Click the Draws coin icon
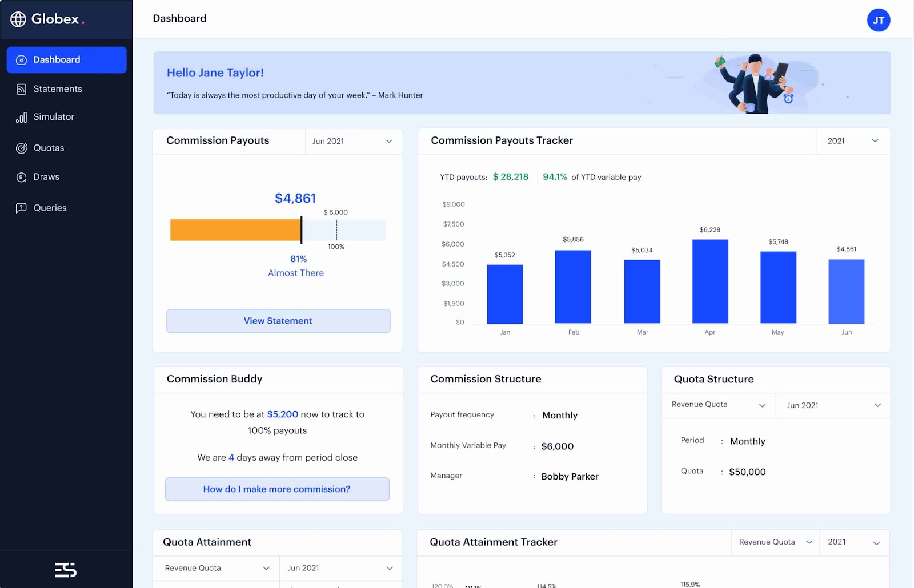Image resolution: width=914 pixels, height=588 pixels. (21, 178)
